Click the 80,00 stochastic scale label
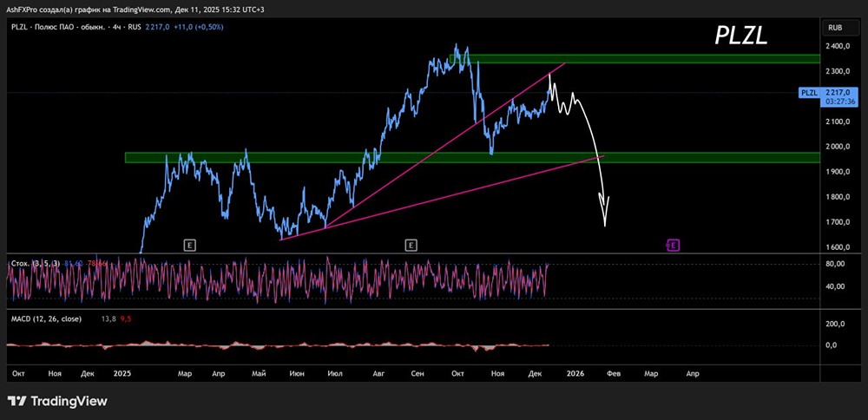 tap(835, 264)
